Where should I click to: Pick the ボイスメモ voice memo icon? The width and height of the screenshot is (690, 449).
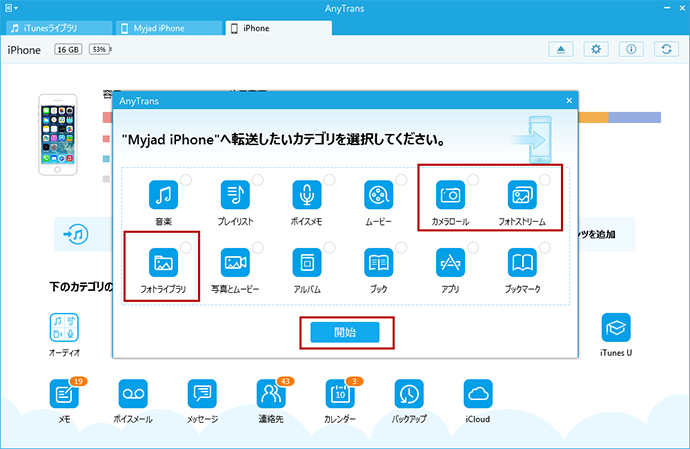pos(307,195)
